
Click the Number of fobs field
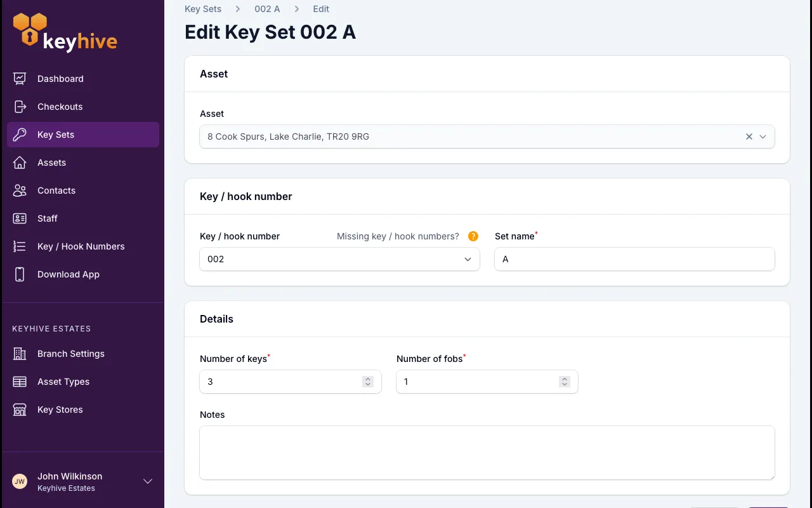[487, 382]
